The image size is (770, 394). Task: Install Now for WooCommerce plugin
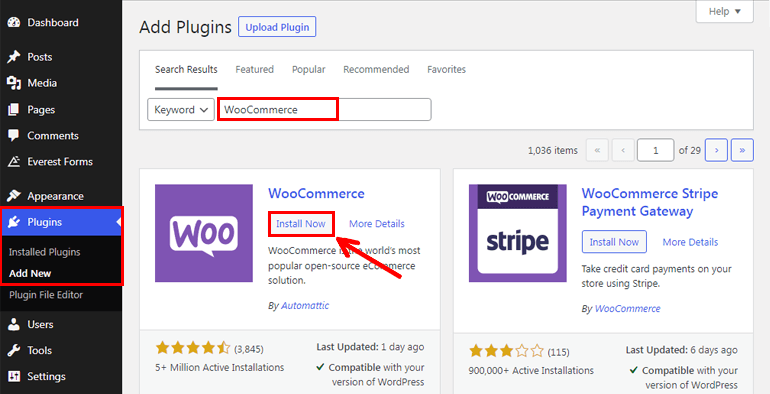pos(301,224)
